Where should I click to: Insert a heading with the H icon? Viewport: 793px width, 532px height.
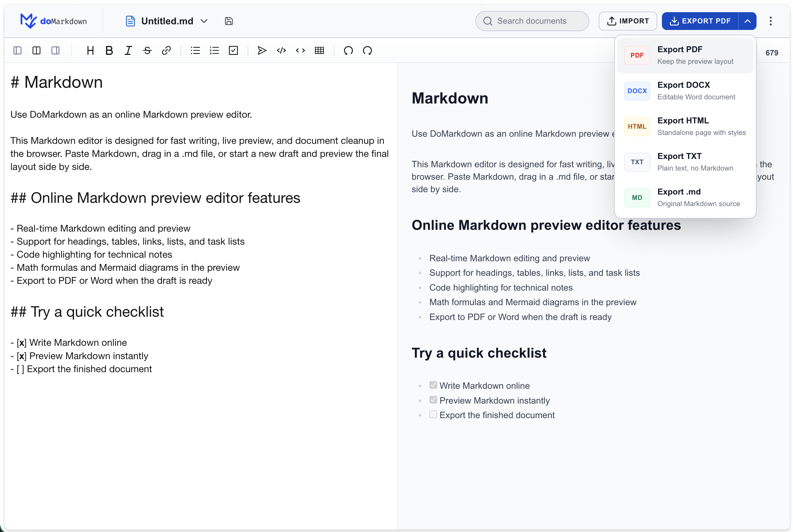(90, 50)
